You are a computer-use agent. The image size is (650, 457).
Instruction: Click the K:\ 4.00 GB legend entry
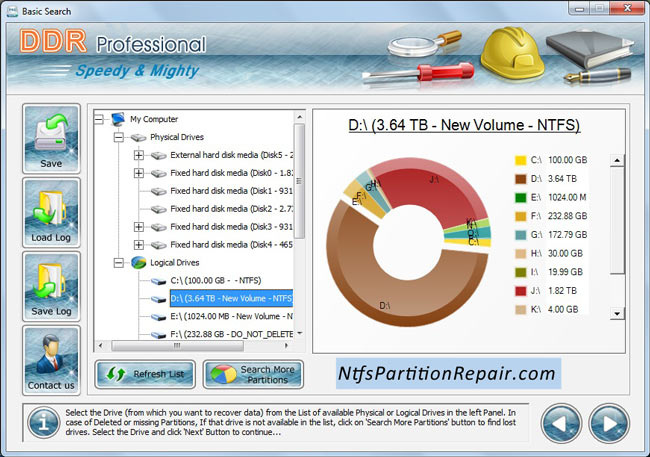coord(547,309)
